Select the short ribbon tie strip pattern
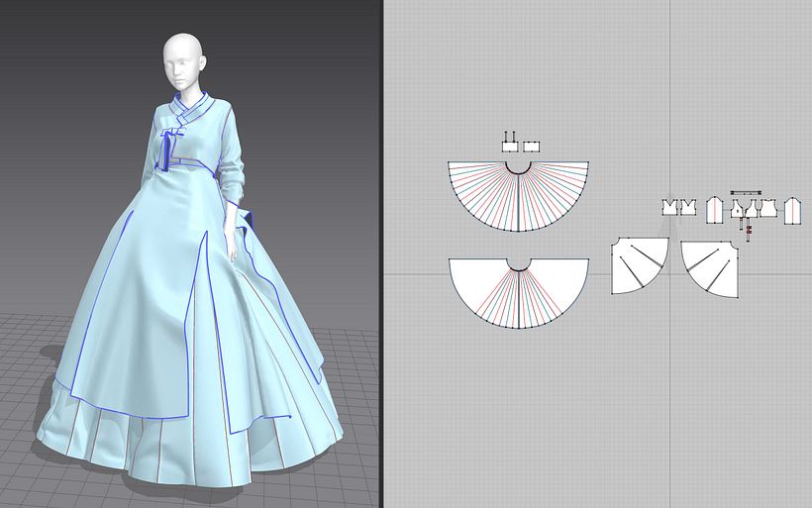812x508 pixels. pyautogui.click(x=741, y=224)
